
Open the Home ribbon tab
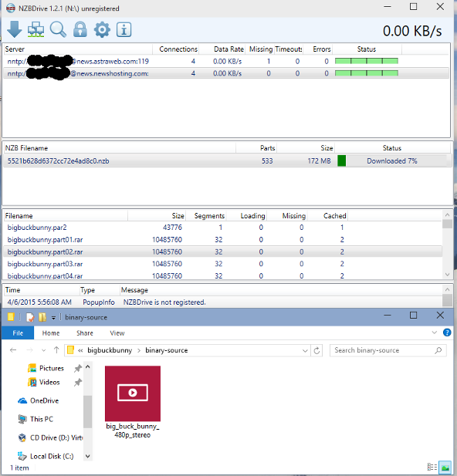(51, 333)
